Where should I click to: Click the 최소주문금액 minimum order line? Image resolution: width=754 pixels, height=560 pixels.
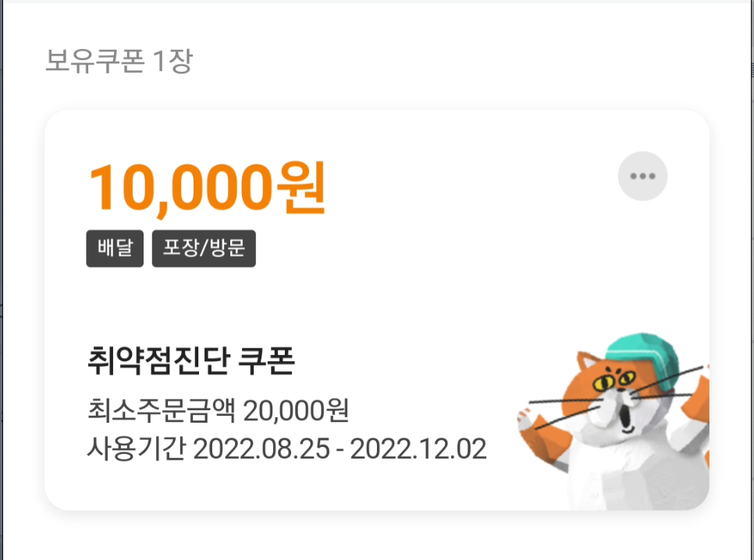pyautogui.click(x=218, y=410)
